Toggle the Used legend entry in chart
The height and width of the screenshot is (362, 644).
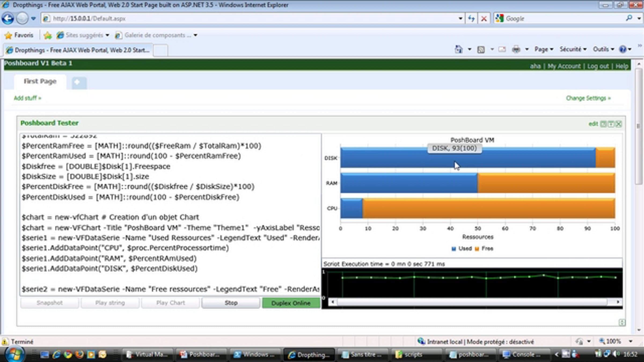click(x=462, y=249)
